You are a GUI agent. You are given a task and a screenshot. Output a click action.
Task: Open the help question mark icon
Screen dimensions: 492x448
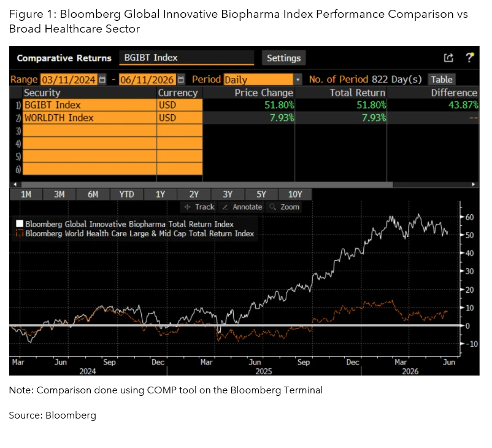[470, 58]
